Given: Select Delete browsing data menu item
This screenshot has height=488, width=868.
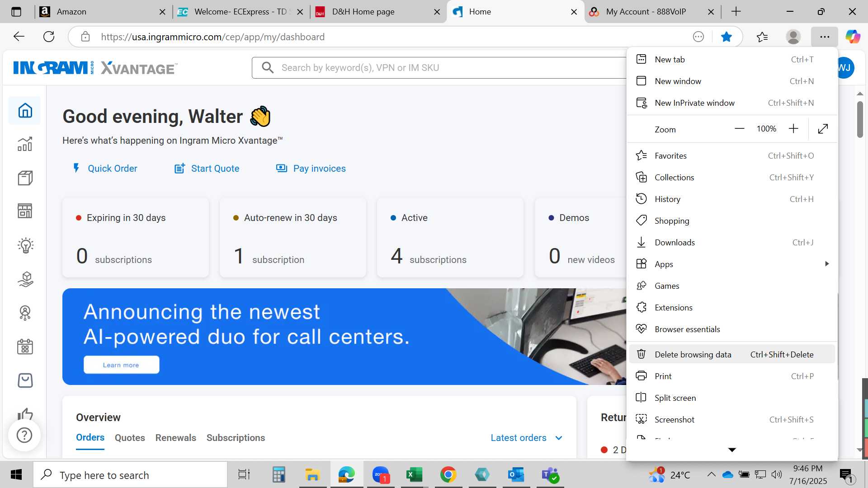Looking at the screenshot, I should point(732,355).
